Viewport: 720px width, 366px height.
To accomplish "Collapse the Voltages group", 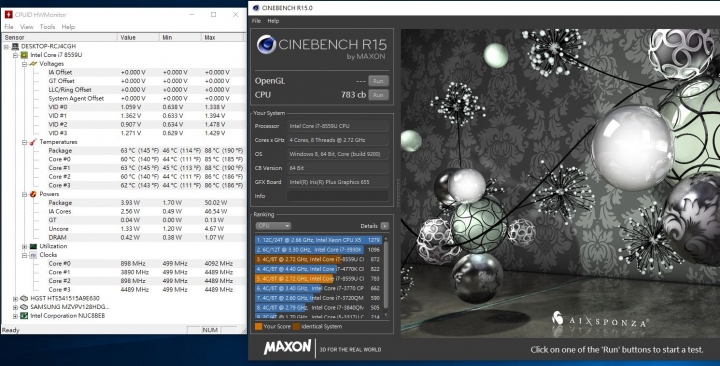I will [24, 64].
